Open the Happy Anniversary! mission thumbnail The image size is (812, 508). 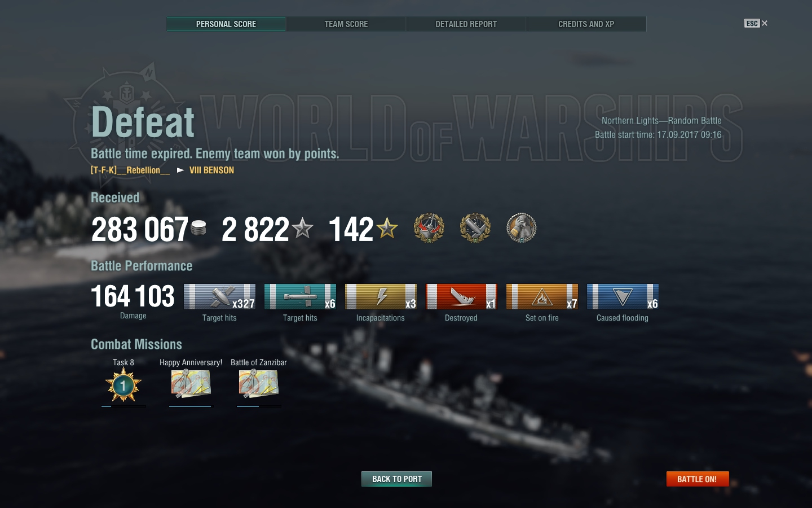[x=191, y=384]
